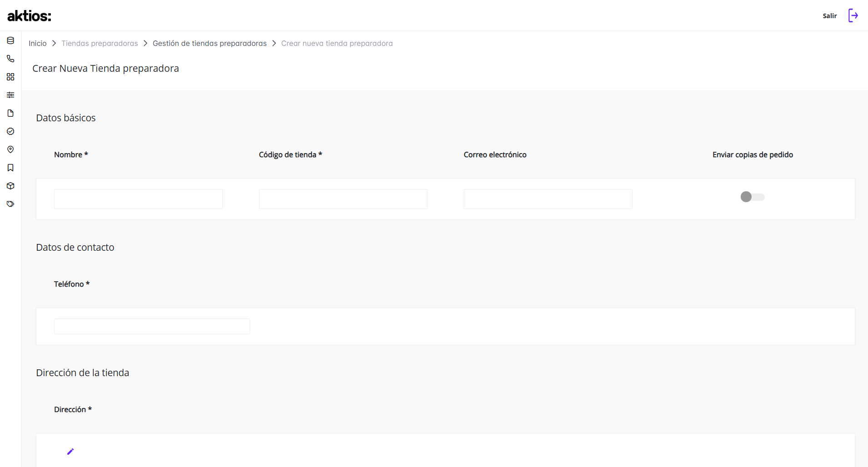Click the logout arrow icon
Screen dimensions: 868x467
[x=853, y=15]
